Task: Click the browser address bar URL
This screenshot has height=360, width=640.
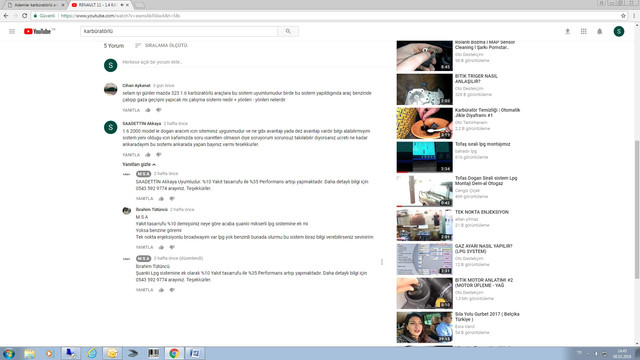Action: [120, 16]
